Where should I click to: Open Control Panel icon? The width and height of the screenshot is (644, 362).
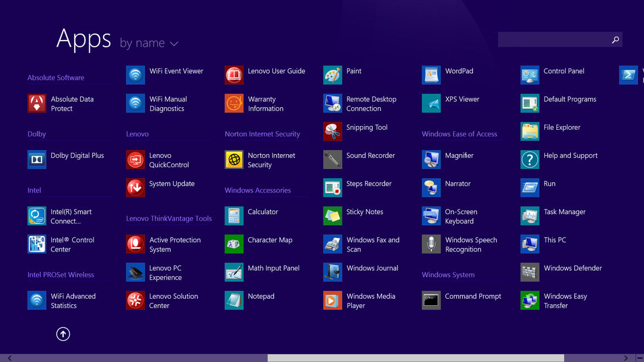(530, 75)
